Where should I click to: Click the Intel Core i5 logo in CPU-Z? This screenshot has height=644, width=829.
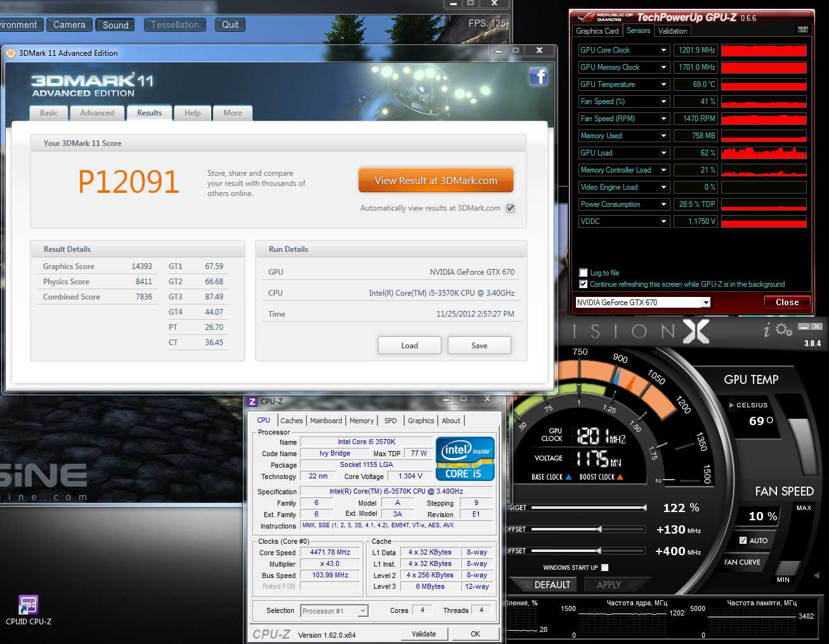(465, 458)
